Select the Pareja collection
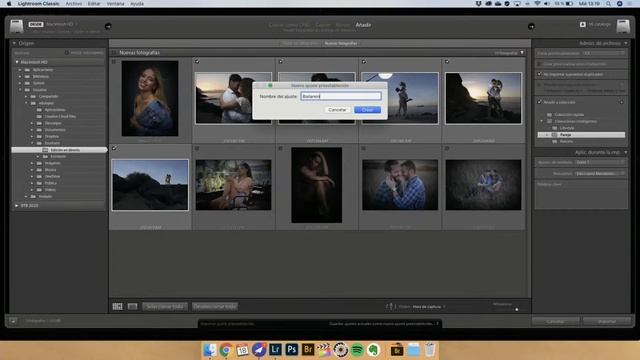This screenshot has width=640, height=360. coord(581,135)
